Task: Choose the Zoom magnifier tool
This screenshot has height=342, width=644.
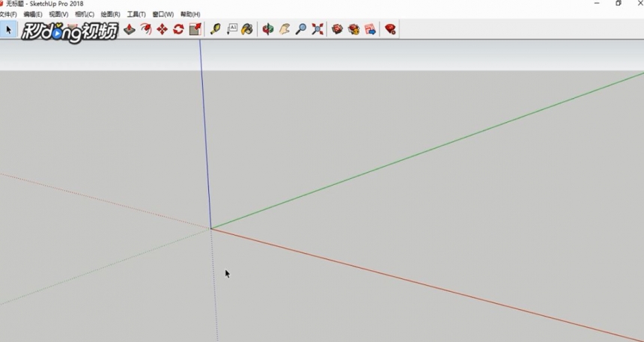Action: 300,29
